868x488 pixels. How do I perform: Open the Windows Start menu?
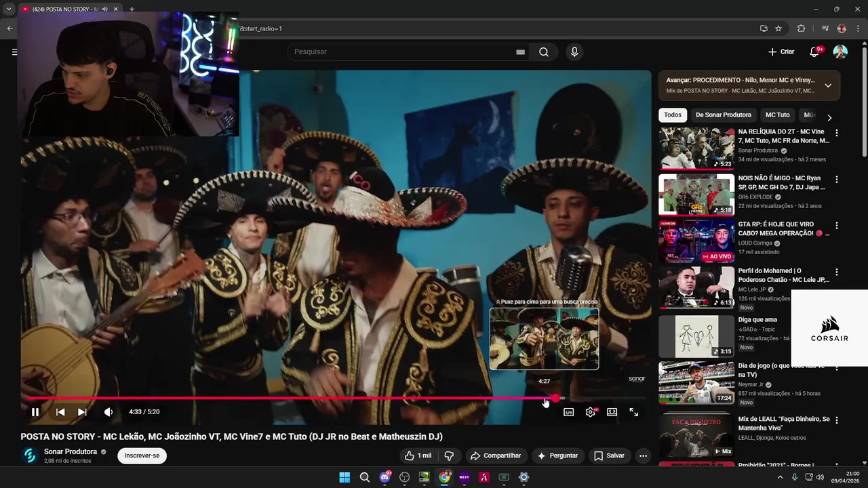[x=344, y=477]
